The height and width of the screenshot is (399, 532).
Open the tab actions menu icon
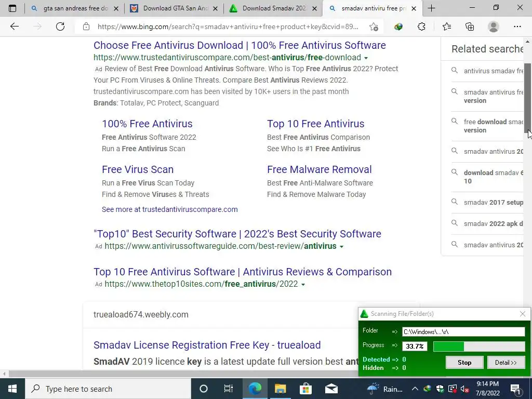(12, 8)
